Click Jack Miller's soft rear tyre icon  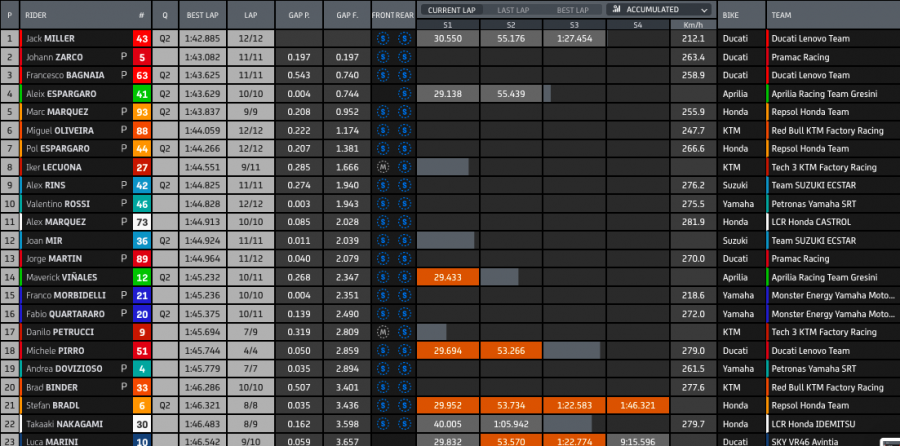pyautogui.click(x=404, y=38)
